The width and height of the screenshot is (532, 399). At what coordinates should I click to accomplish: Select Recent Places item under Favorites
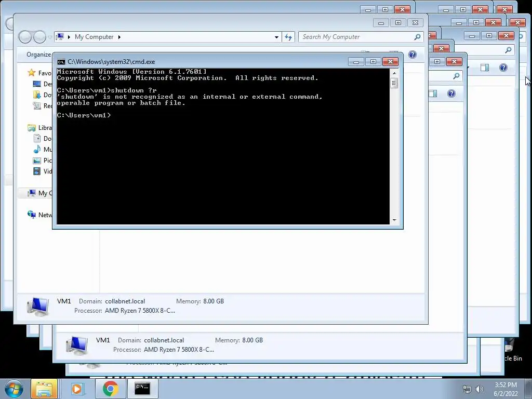click(43, 105)
